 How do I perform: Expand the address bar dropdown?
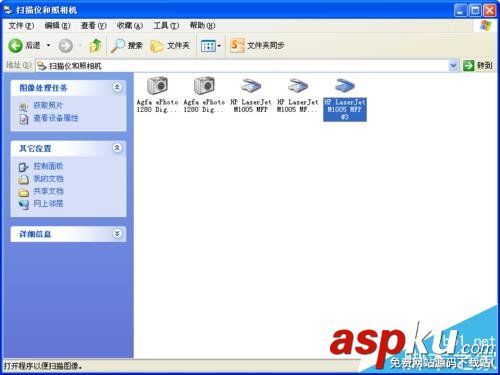point(453,66)
